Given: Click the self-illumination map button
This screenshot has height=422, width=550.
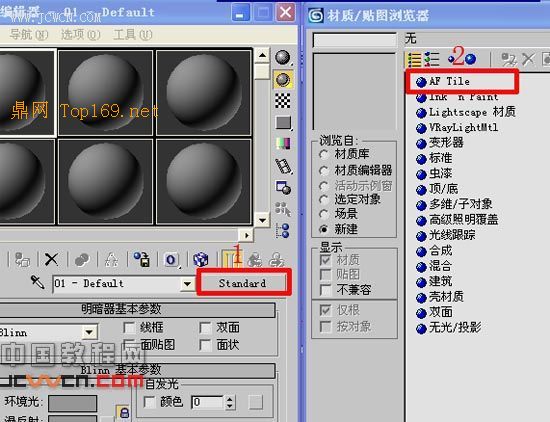Looking at the screenshot, I should (256, 402).
